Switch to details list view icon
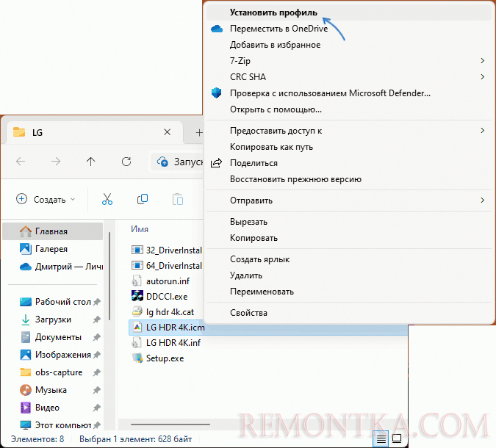This screenshot has width=496, height=448. pyautogui.click(x=381, y=439)
